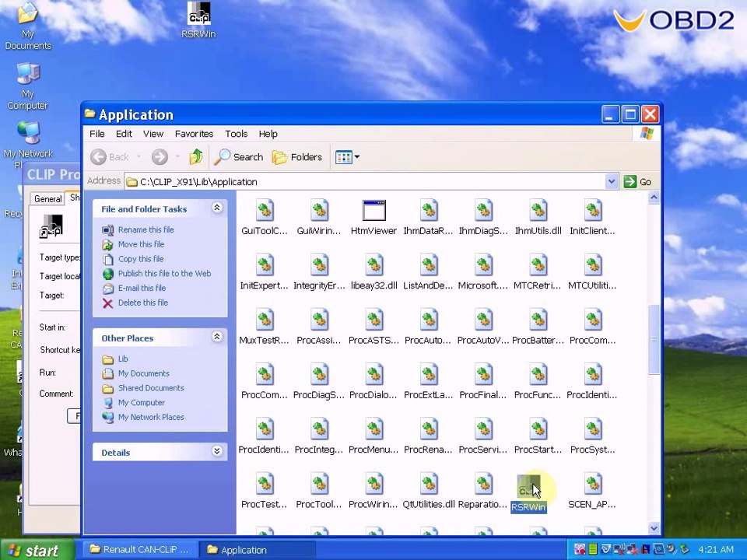This screenshot has width=747, height=560.
Task: Select the HtmViewer application file
Action: (x=373, y=218)
